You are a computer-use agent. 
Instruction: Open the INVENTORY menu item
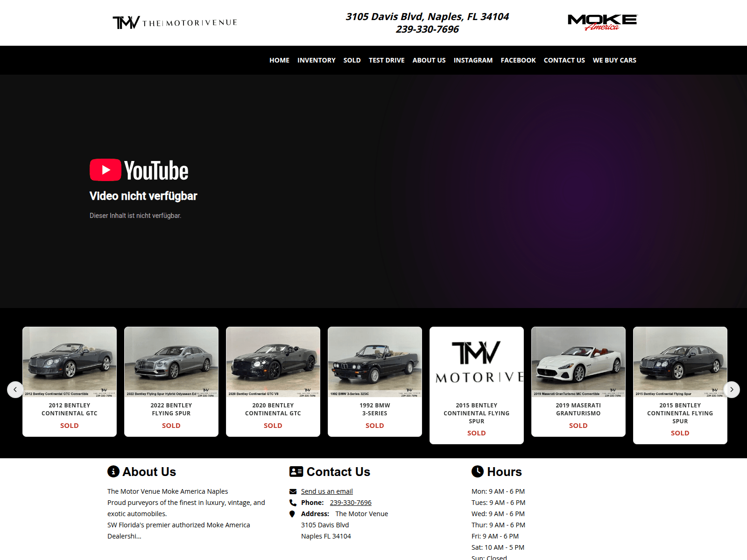(317, 60)
